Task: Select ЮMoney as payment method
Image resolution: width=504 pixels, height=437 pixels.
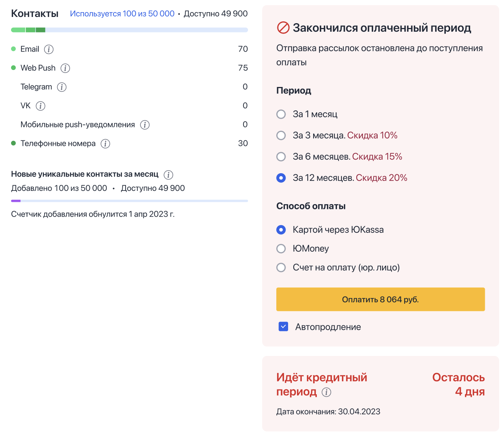Action: click(281, 249)
